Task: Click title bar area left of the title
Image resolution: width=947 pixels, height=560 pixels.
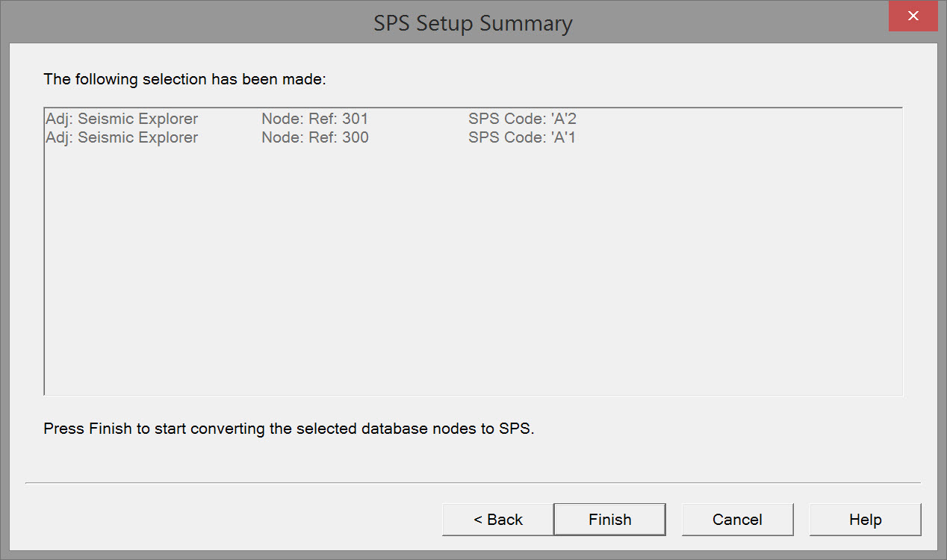Action: (x=187, y=22)
